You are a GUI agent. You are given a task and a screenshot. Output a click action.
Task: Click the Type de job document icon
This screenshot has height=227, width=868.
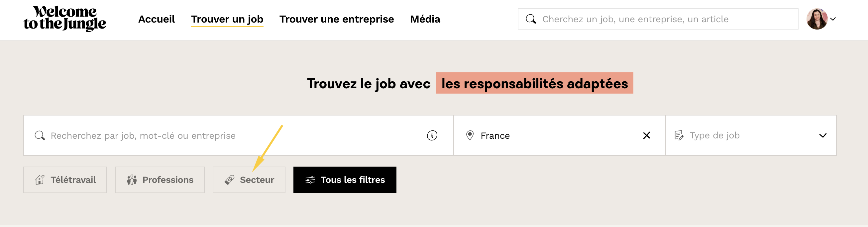679,135
